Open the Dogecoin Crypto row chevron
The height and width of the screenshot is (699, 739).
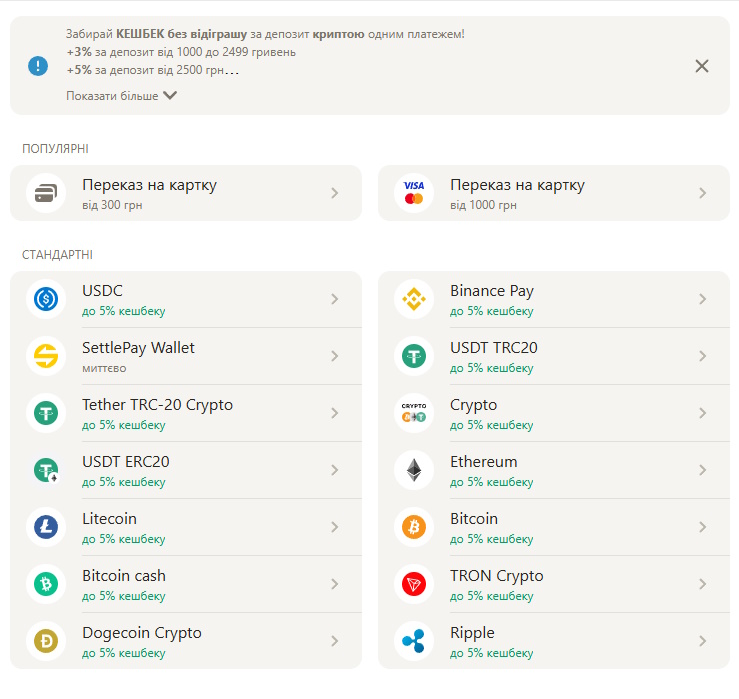[335, 641]
